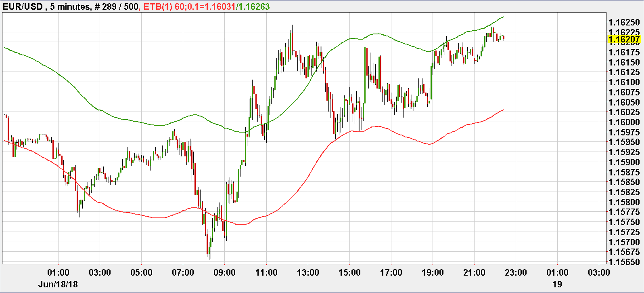644x293 pixels.
Task: Click the 1.15875 price axis label
Action: pos(624,172)
